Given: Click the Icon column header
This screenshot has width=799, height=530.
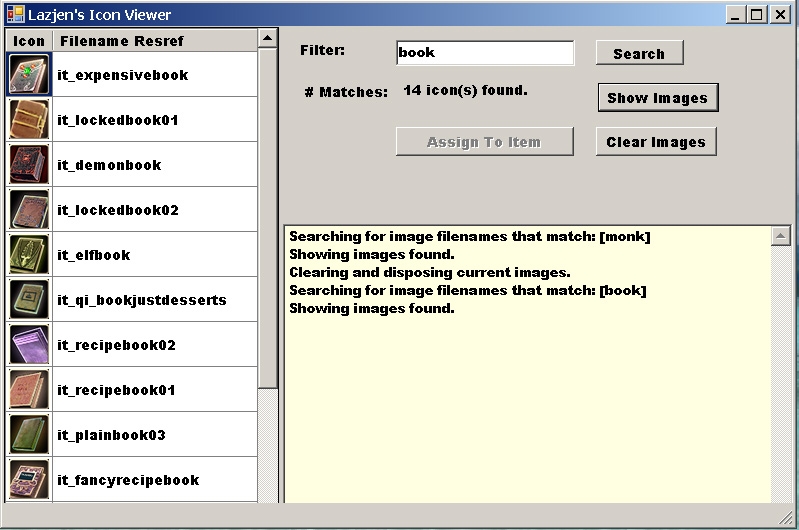Looking at the screenshot, I should pos(29,41).
